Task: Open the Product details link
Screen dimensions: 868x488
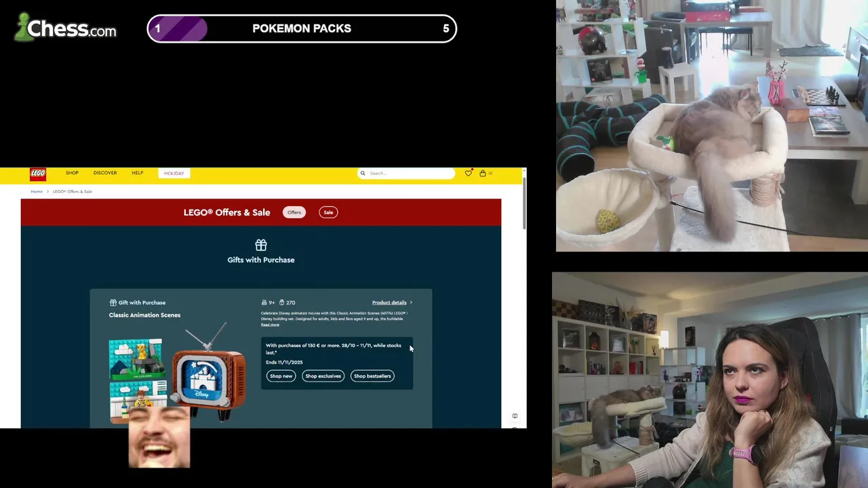Action: point(389,302)
